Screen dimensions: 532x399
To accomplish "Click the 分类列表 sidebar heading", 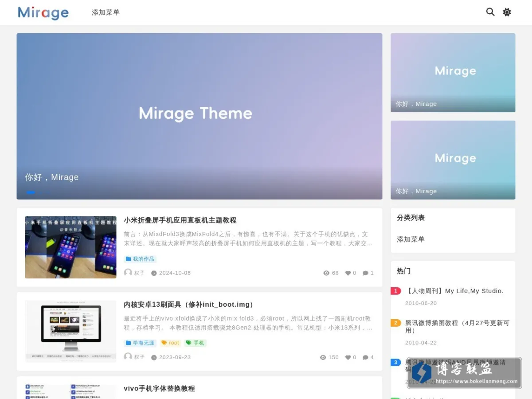I will [x=411, y=218].
